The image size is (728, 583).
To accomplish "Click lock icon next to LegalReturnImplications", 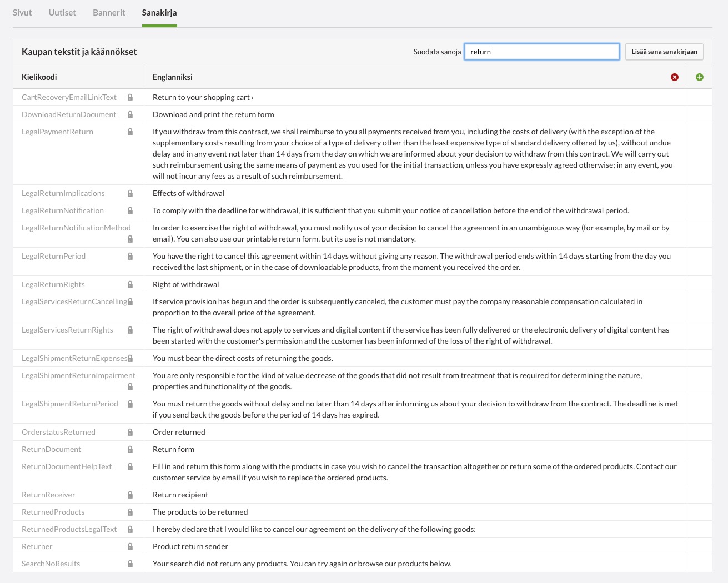I will coord(130,193).
